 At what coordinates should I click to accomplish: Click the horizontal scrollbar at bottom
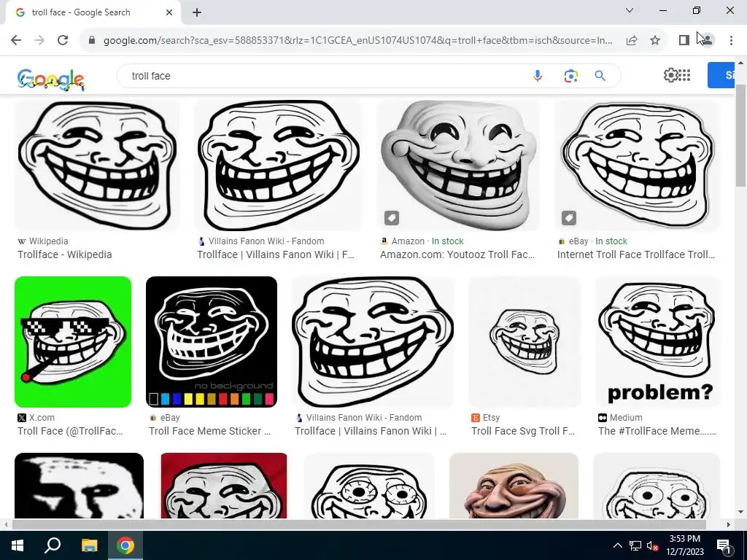tap(360, 524)
